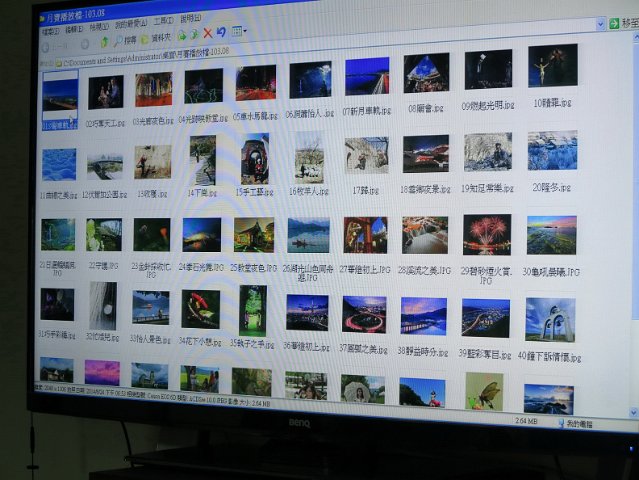Viewport: 639px width, 480px height.
Task: Click the green 移至 Go button
Action: (624, 23)
